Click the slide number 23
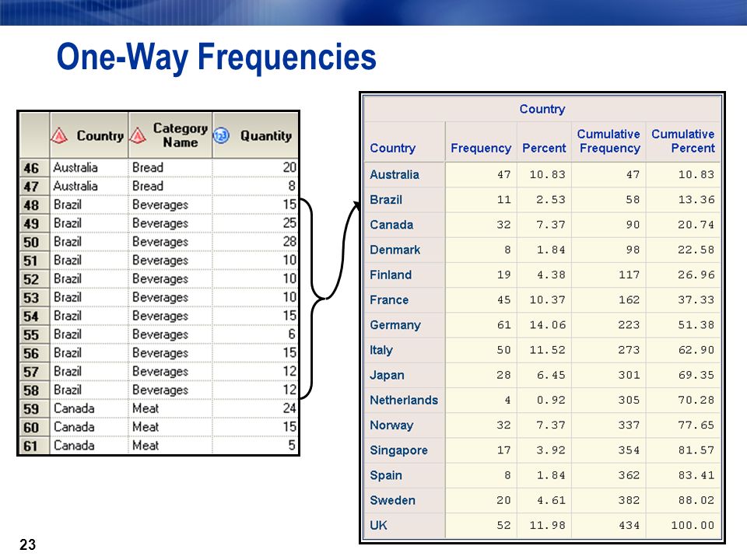 point(28,544)
